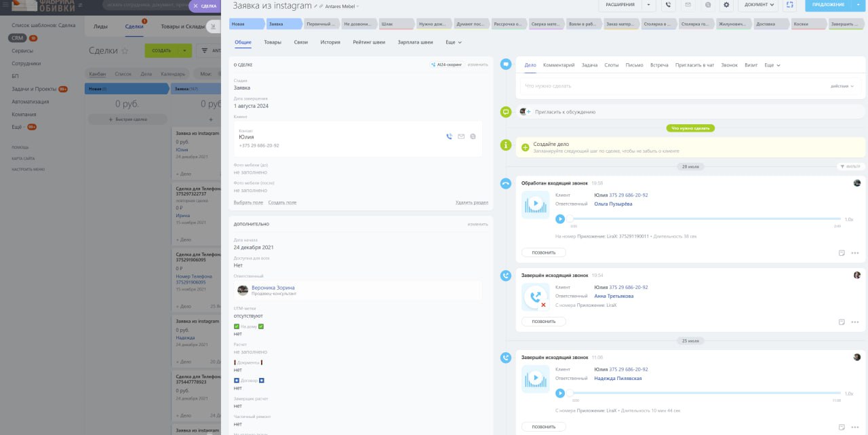868x435 pixels.
Task: Select the Комментарий tab in timeline
Action: point(559,65)
